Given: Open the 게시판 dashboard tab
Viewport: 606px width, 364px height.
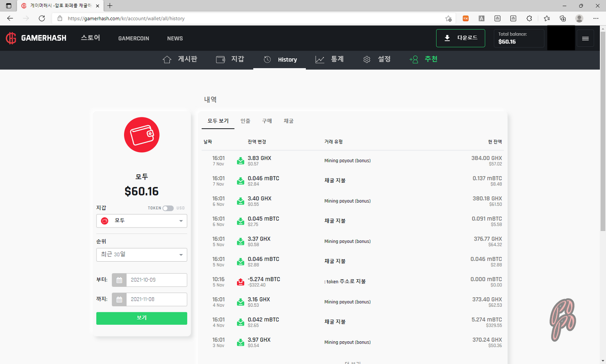Looking at the screenshot, I should (x=180, y=60).
